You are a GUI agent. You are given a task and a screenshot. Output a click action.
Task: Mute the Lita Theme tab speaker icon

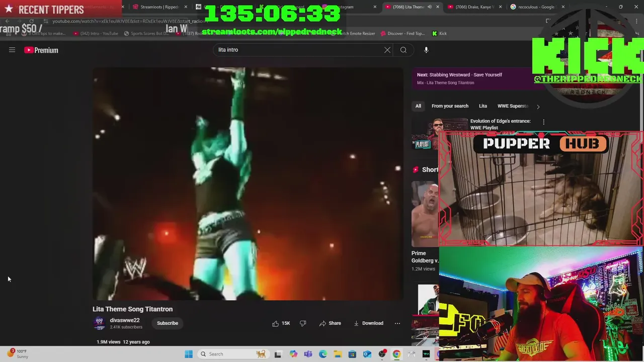click(429, 7)
